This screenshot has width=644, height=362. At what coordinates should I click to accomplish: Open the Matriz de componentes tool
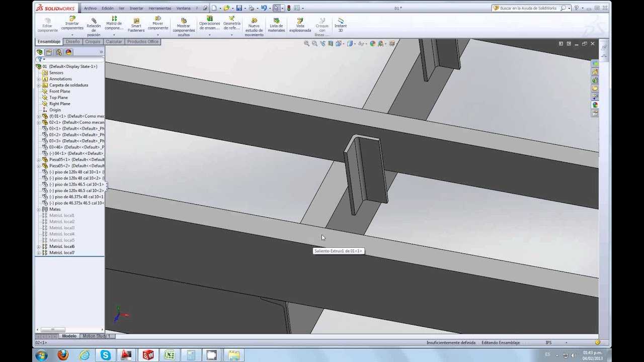click(114, 23)
